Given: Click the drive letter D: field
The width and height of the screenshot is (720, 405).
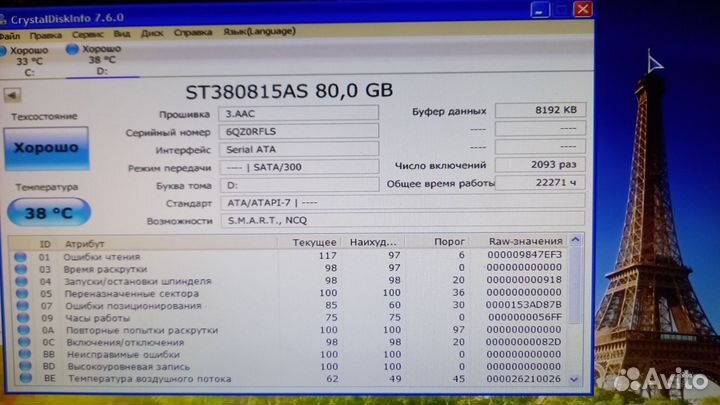Looking at the screenshot, I should coord(299,185).
